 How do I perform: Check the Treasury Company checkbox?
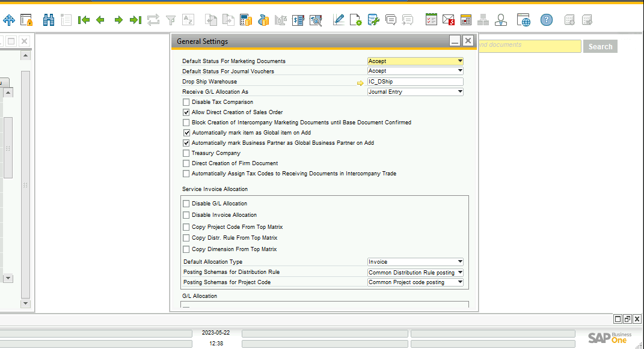tap(186, 153)
